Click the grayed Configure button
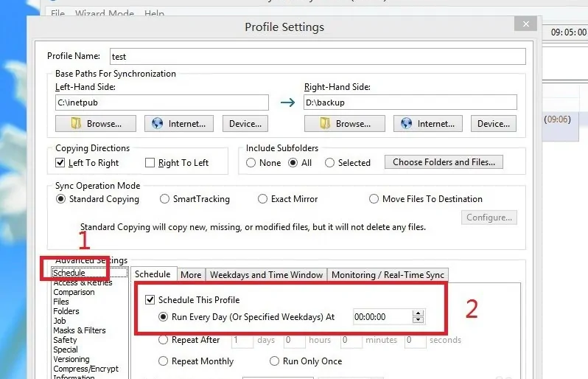The image size is (588, 379). point(489,218)
